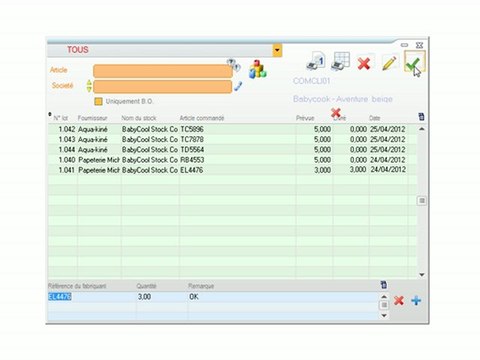Select the lot 1.043 row

tap(232, 139)
